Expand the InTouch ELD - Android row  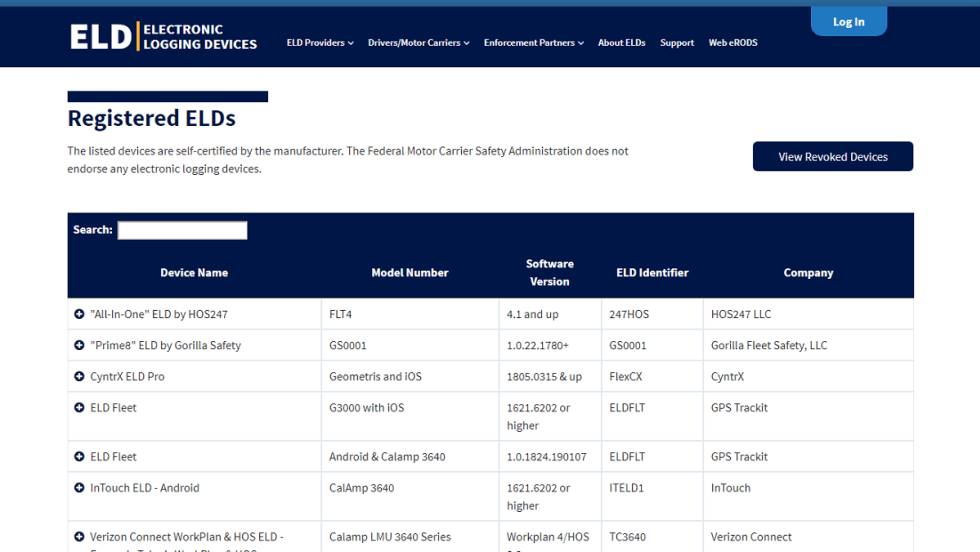tap(79, 488)
